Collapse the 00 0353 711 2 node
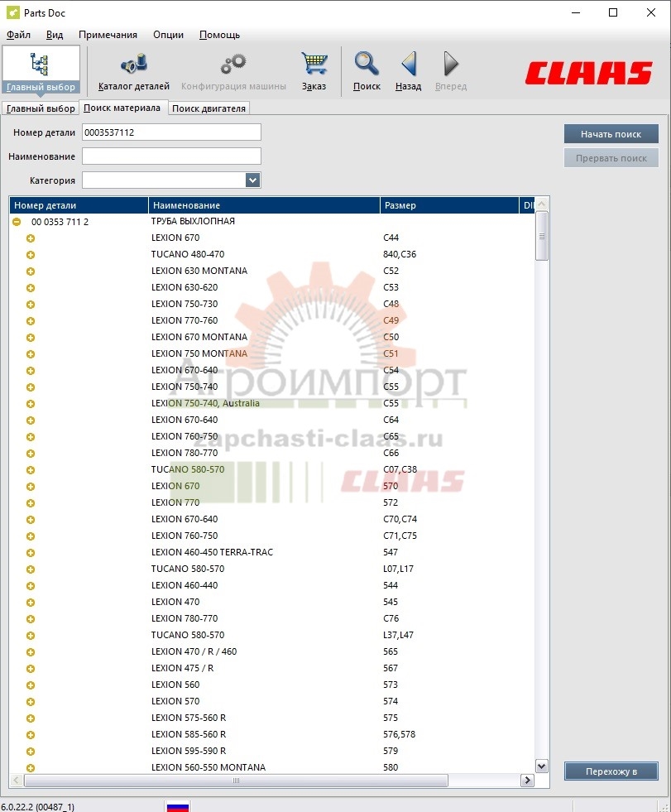671x812 pixels. click(x=17, y=222)
